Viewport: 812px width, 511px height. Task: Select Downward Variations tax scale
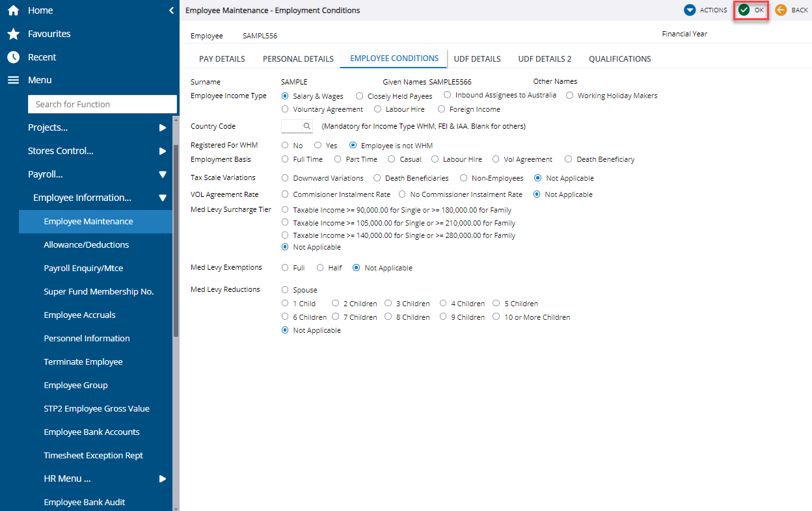285,178
